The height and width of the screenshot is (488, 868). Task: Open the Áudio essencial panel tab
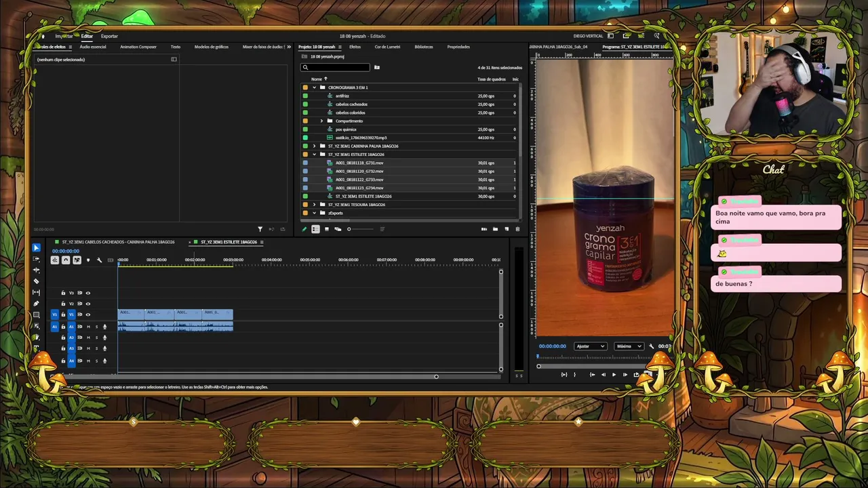coord(93,47)
